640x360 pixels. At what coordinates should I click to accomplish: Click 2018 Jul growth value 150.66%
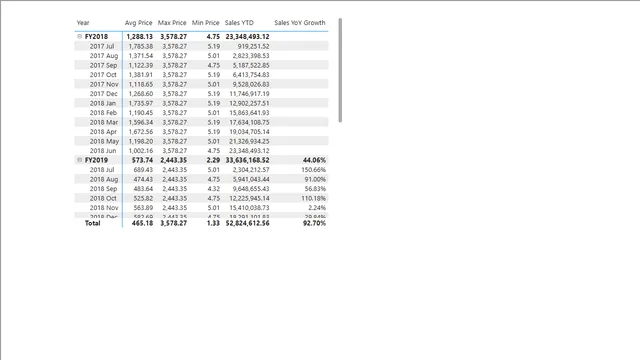(x=313, y=170)
